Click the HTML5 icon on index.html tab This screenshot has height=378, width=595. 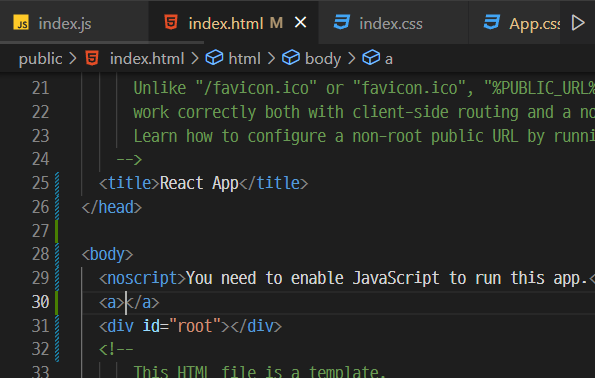point(171,22)
